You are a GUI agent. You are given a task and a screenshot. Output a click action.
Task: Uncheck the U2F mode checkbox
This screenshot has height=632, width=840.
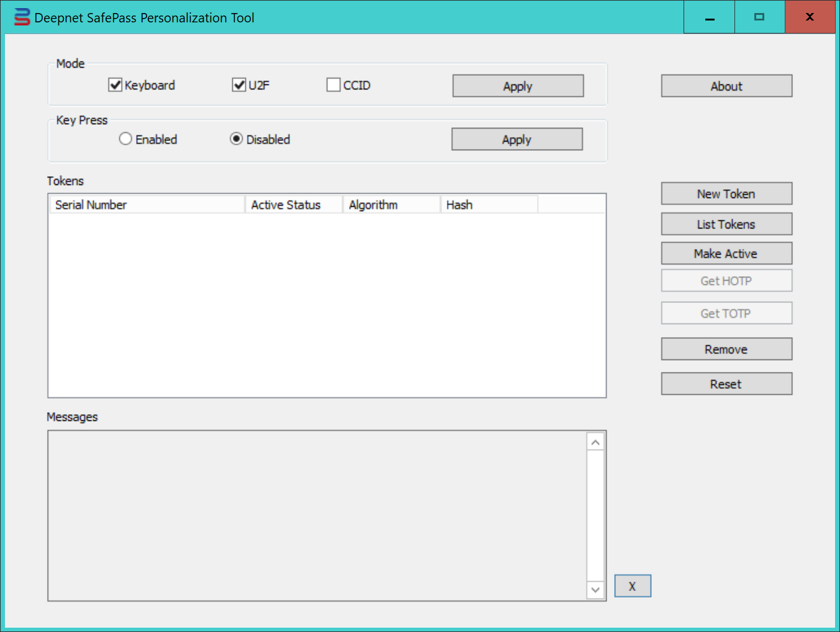click(x=239, y=85)
